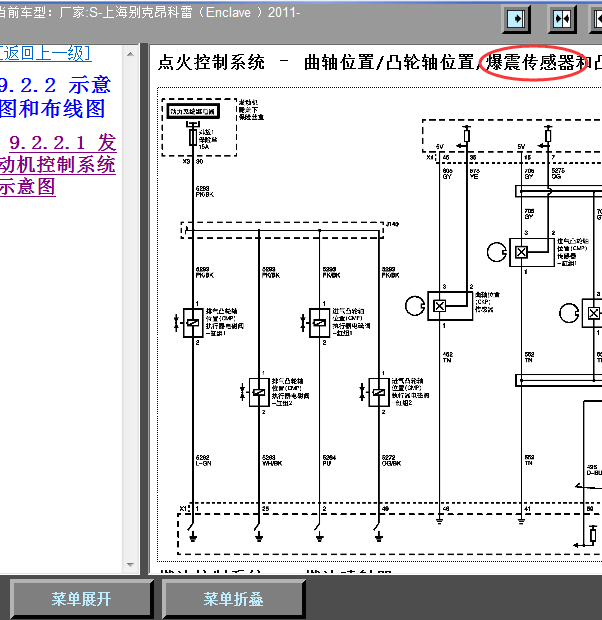Click the current vehicle model text header
This screenshot has height=620, width=602.
149,13
